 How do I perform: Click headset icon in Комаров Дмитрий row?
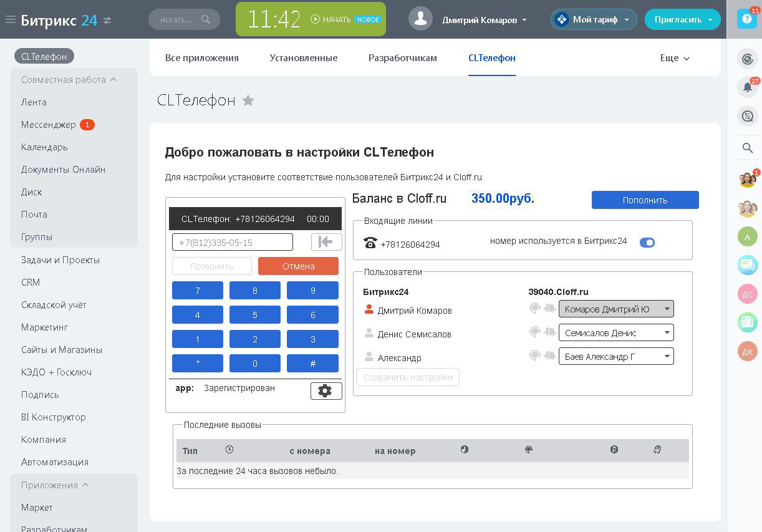pos(534,308)
